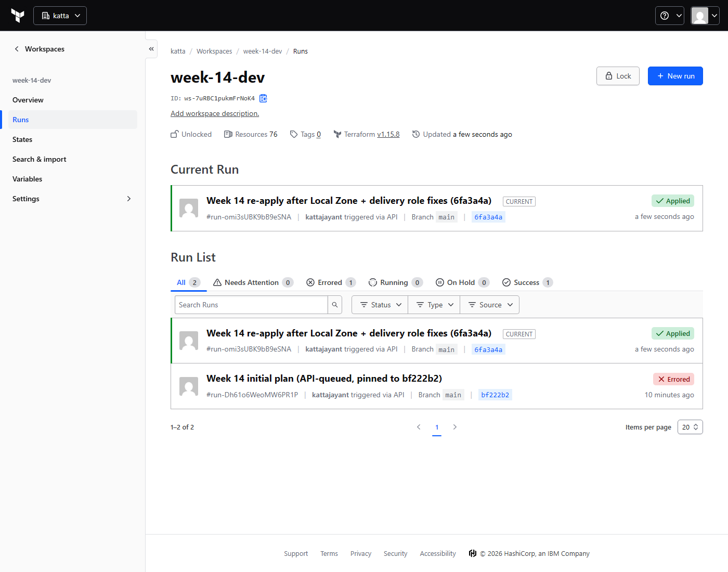Select the Errored tab
Image resolution: width=728 pixels, height=572 pixels.
(x=331, y=282)
